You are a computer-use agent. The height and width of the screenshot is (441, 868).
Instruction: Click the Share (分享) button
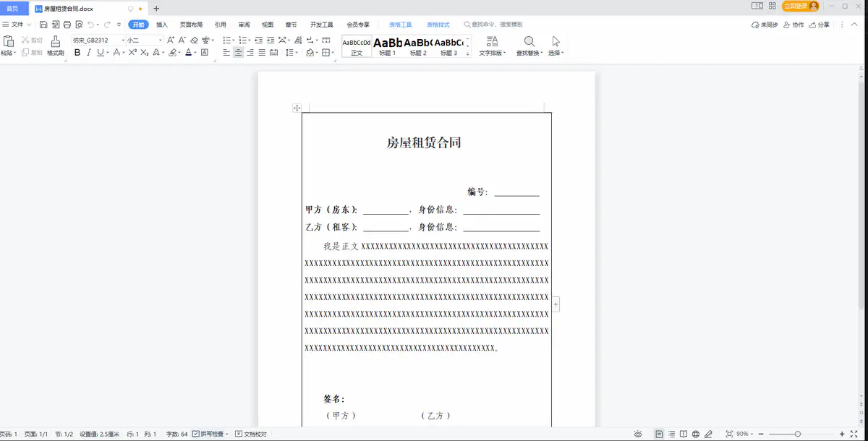click(820, 25)
